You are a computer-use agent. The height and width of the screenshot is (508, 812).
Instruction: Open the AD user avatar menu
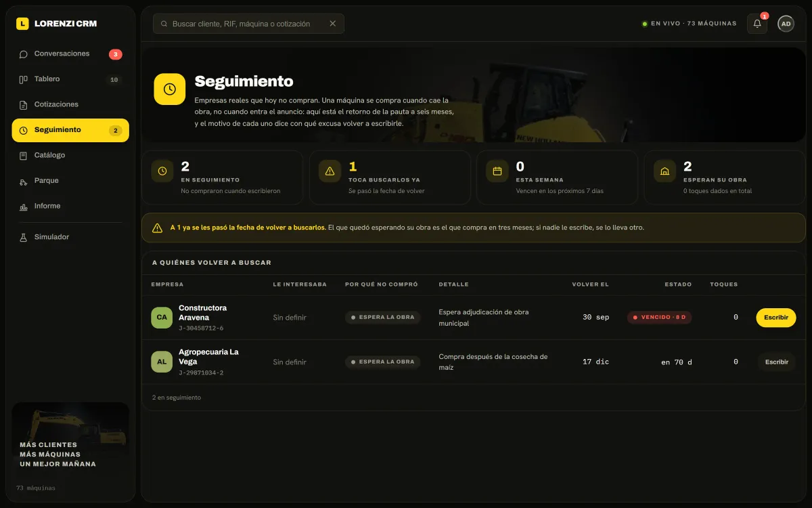[x=786, y=24]
